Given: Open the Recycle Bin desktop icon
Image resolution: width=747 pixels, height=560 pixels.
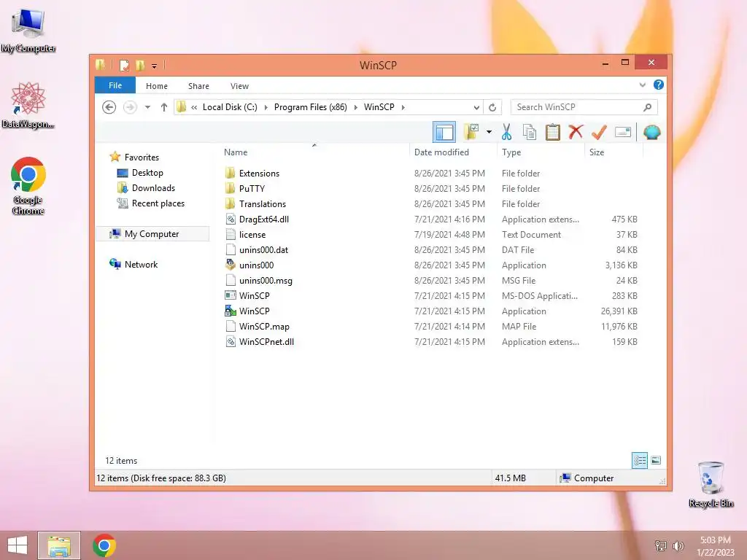Looking at the screenshot, I should pyautogui.click(x=711, y=484).
